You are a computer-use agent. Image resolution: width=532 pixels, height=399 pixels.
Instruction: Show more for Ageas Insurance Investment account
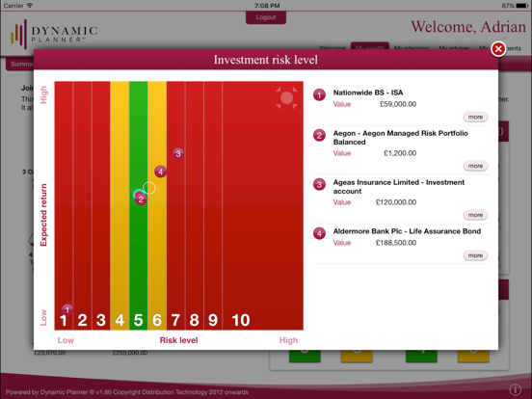475,215
